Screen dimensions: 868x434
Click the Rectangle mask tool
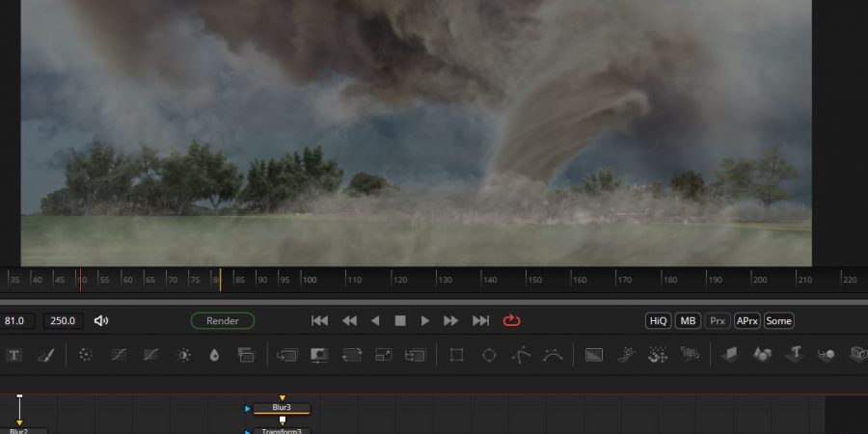pos(457,355)
